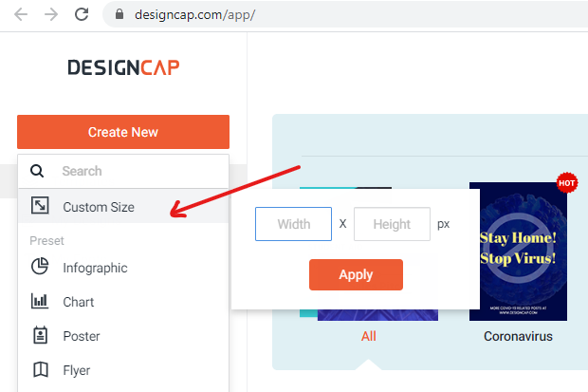Click the Search preset field

[x=133, y=171]
